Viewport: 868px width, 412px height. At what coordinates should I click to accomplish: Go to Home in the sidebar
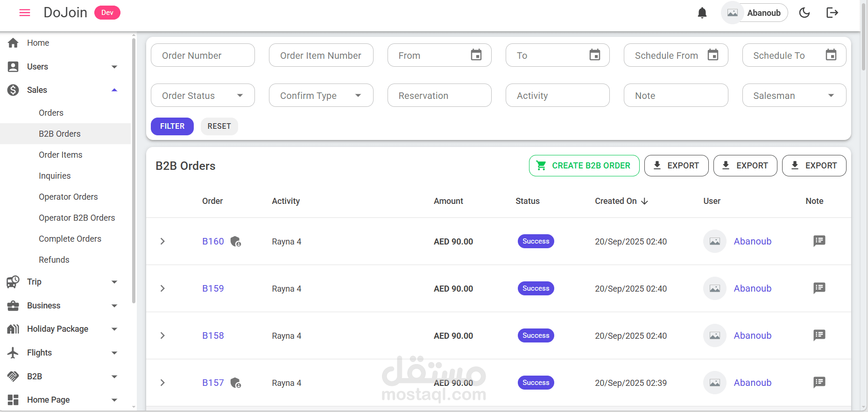(x=65, y=43)
